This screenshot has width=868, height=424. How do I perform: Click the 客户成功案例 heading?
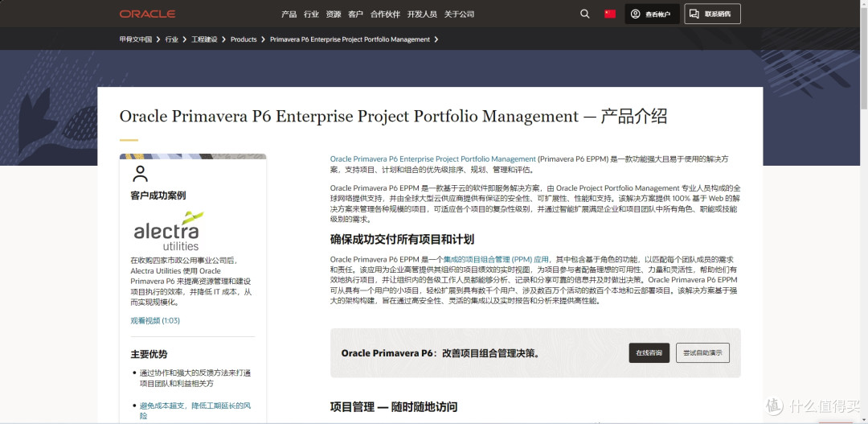(x=158, y=196)
